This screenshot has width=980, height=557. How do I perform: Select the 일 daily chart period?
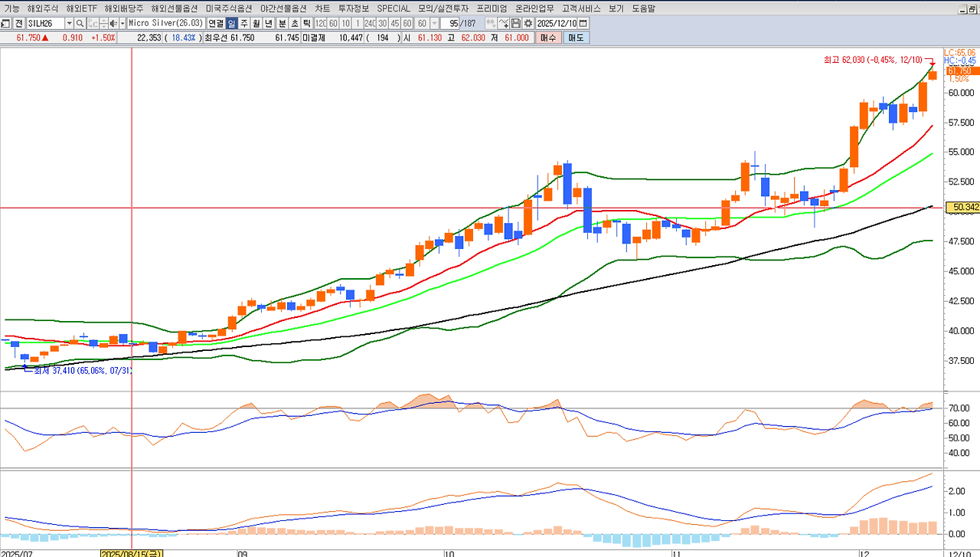click(231, 23)
